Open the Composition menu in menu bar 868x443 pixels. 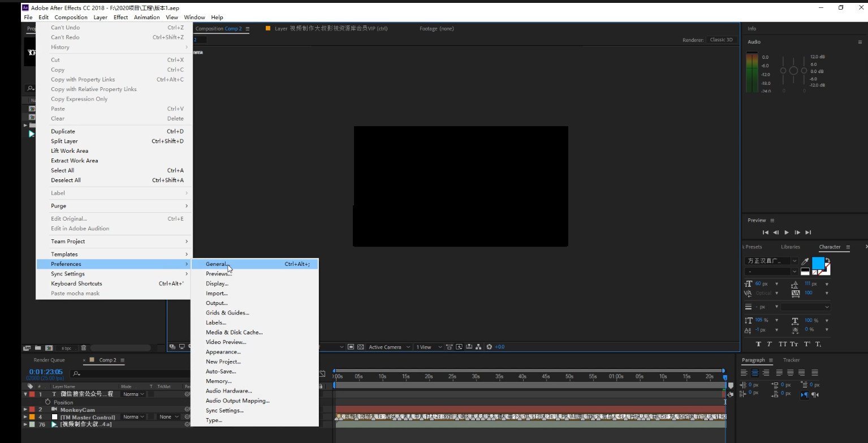pyautogui.click(x=71, y=18)
